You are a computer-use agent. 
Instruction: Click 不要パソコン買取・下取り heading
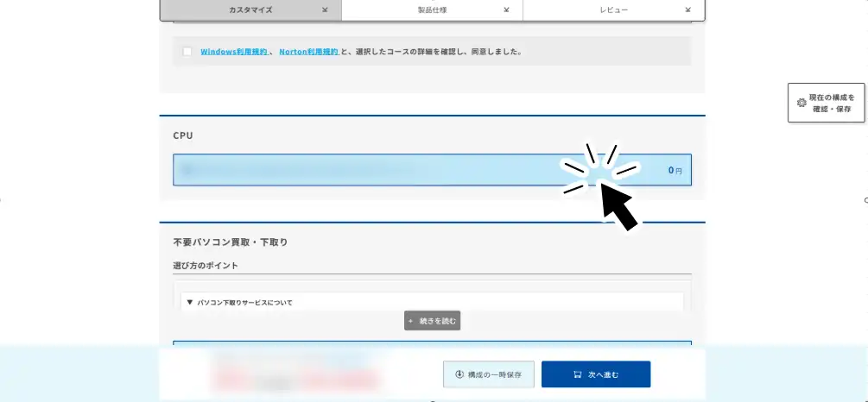point(231,242)
